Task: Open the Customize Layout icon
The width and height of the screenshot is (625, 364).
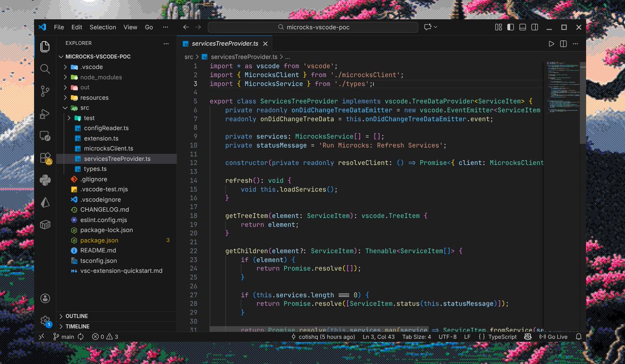Action: [498, 27]
